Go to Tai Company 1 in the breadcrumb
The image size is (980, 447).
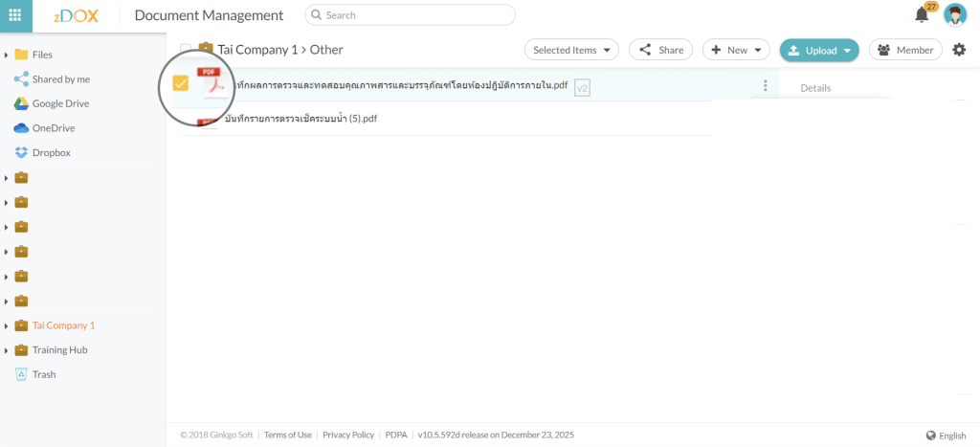point(257,50)
